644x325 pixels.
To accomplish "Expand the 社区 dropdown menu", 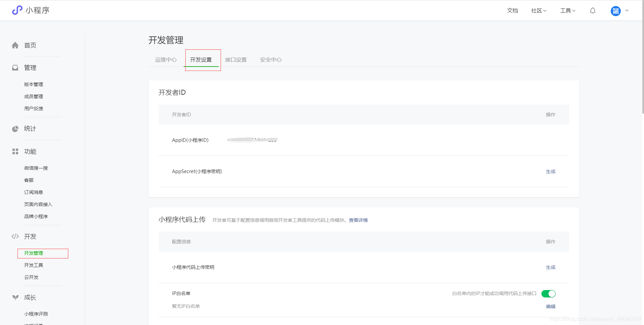I will pos(539,11).
